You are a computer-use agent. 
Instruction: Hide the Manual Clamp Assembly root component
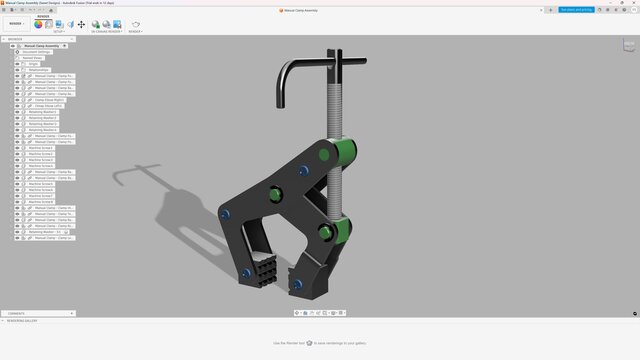pos(13,46)
